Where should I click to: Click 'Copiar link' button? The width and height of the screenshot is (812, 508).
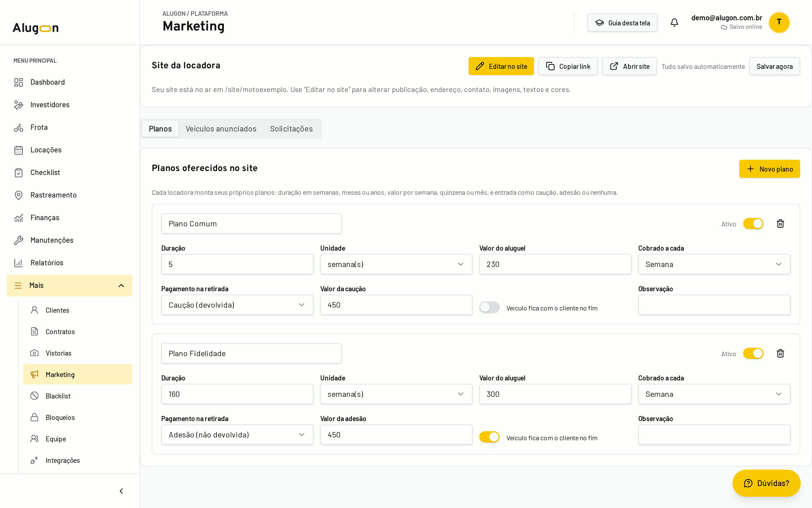568,66
